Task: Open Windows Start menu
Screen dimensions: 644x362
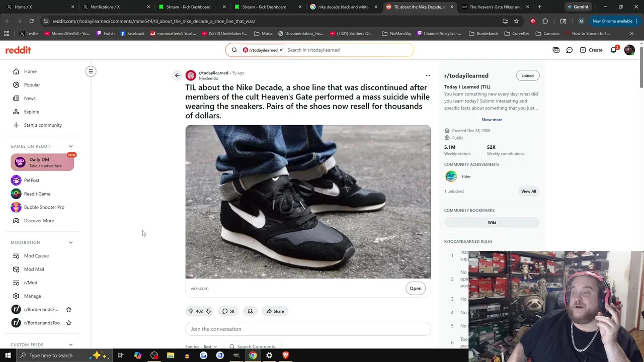Action: click(x=8, y=355)
